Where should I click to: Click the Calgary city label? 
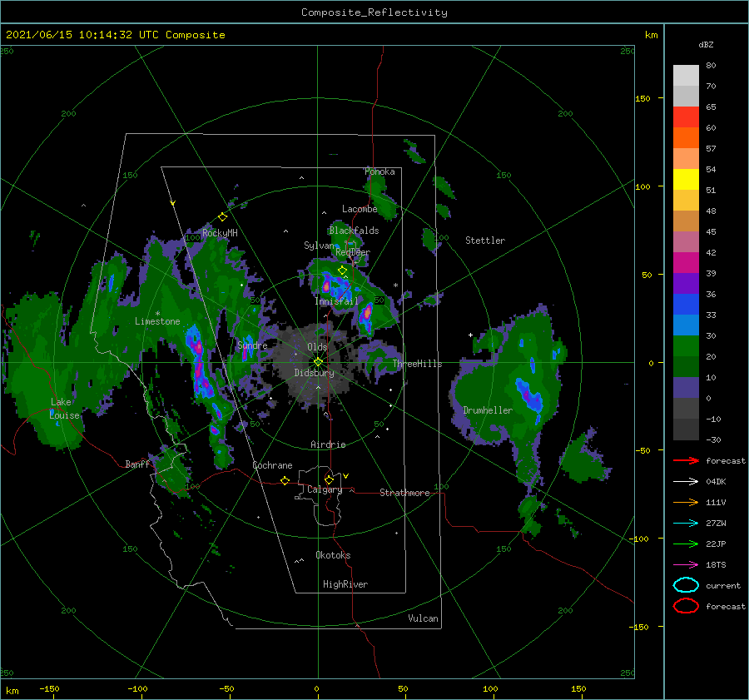325,489
